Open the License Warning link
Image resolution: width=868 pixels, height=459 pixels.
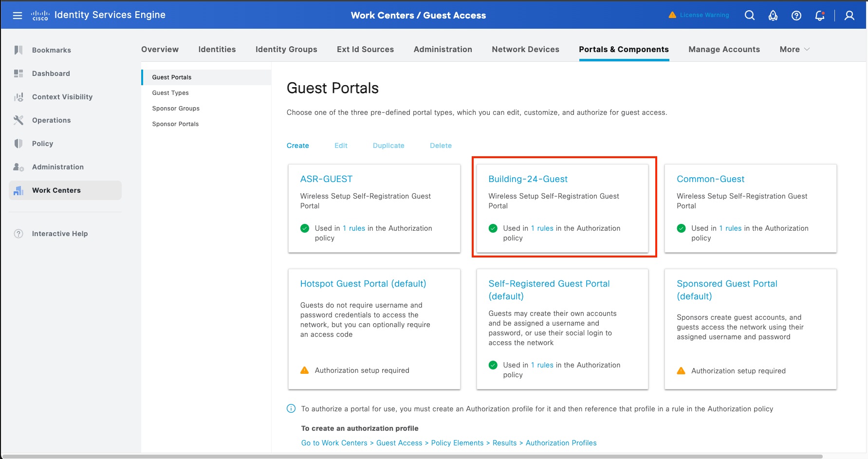click(x=704, y=15)
